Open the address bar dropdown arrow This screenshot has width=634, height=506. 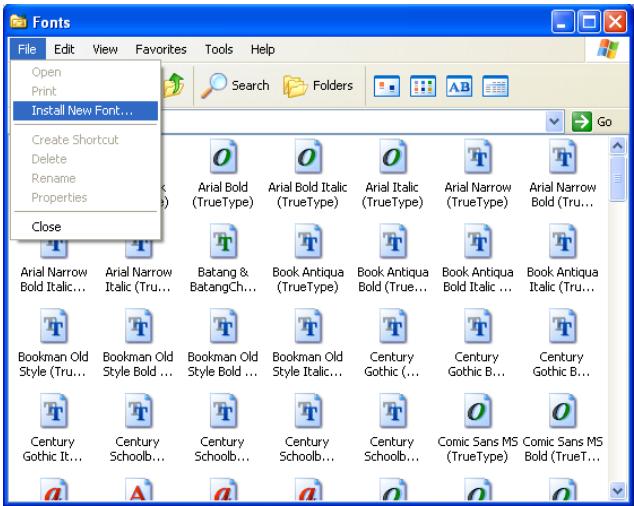pyautogui.click(x=554, y=121)
